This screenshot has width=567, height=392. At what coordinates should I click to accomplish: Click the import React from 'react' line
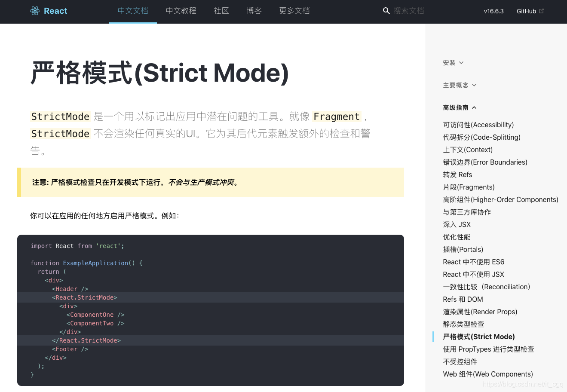(x=77, y=246)
